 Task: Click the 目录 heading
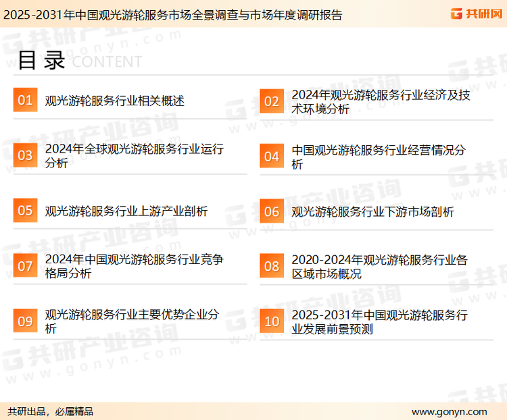coord(41,60)
